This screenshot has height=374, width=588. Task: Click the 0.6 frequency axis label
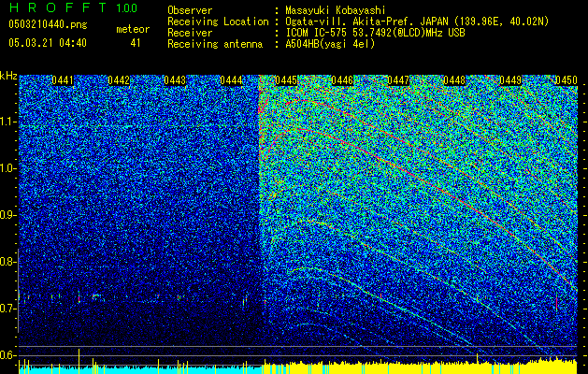pyautogui.click(x=8, y=355)
